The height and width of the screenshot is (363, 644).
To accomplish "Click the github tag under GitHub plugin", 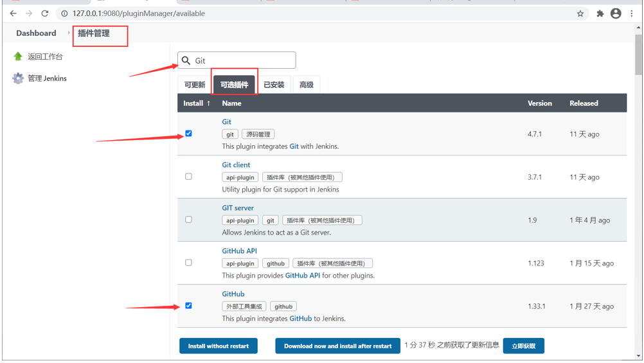I will coord(283,306).
